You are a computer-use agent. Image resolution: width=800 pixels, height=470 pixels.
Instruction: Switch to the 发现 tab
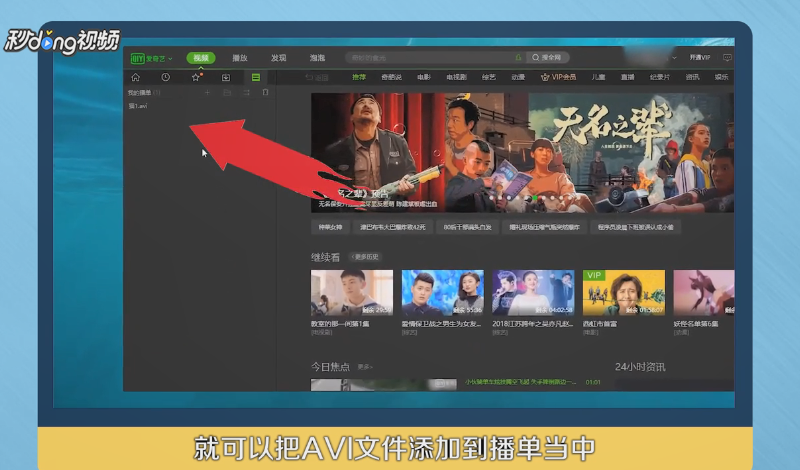[279, 58]
